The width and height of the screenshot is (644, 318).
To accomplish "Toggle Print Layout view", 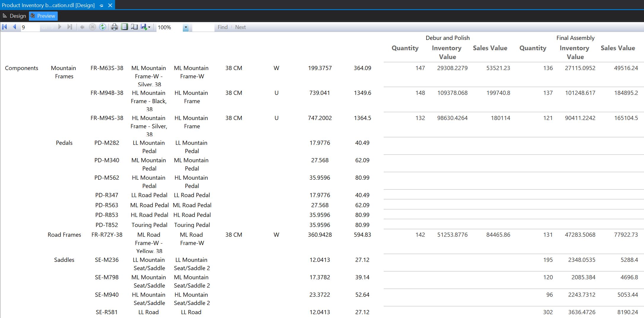I will (125, 27).
